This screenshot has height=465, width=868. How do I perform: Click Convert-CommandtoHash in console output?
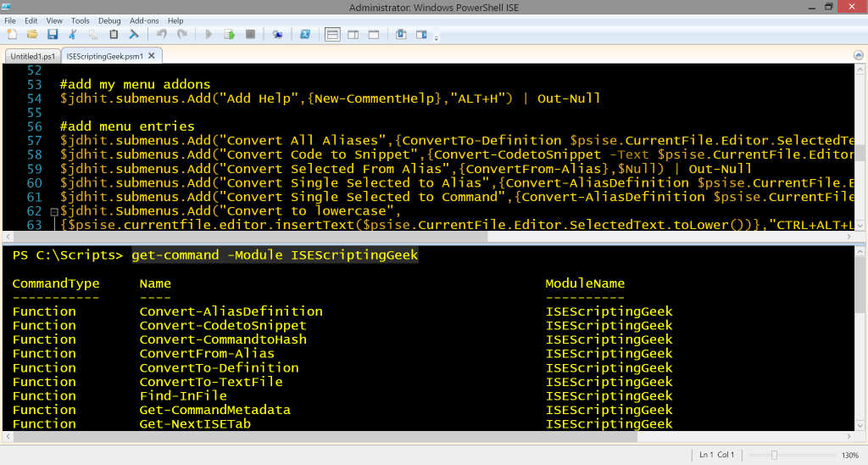pos(223,339)
